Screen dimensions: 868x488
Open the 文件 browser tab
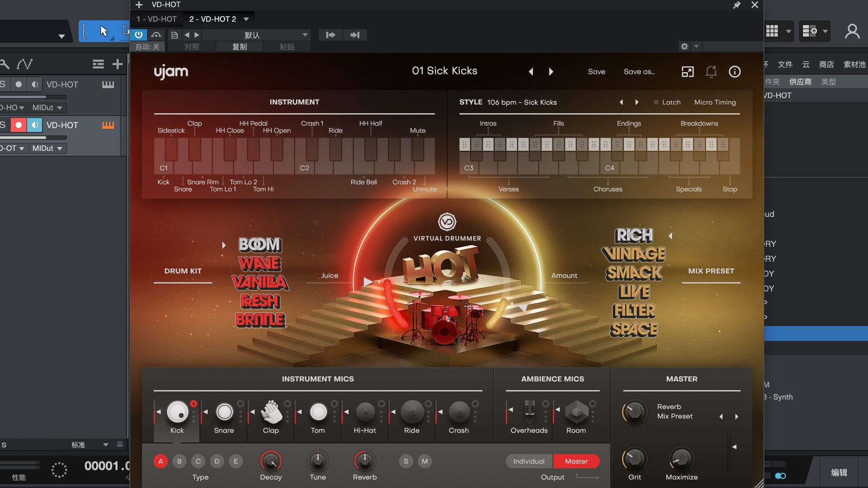[x=785, y=64]
